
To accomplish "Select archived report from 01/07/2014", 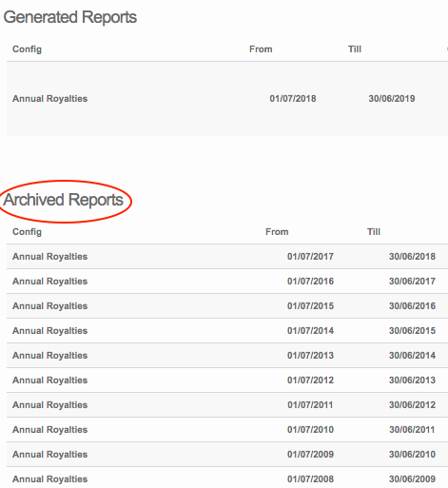I will click(x=227, y=331).
